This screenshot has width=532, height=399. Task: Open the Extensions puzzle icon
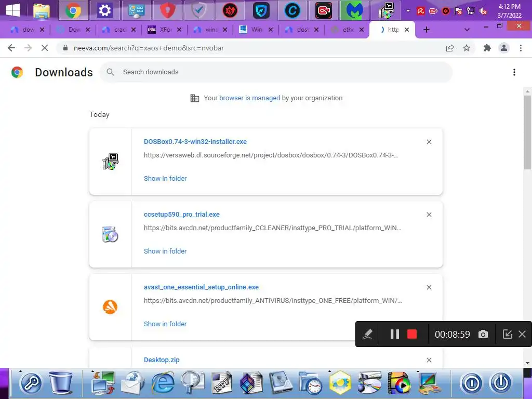click(487, 48)
